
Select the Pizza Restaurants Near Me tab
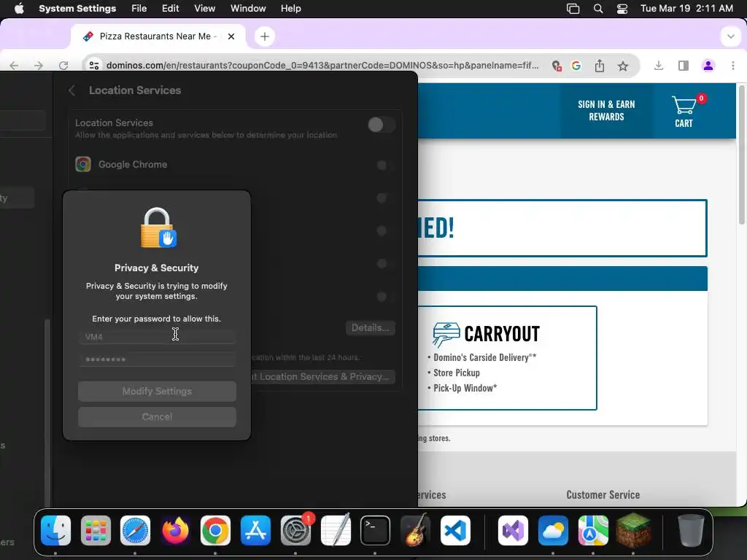click(158, 36)
